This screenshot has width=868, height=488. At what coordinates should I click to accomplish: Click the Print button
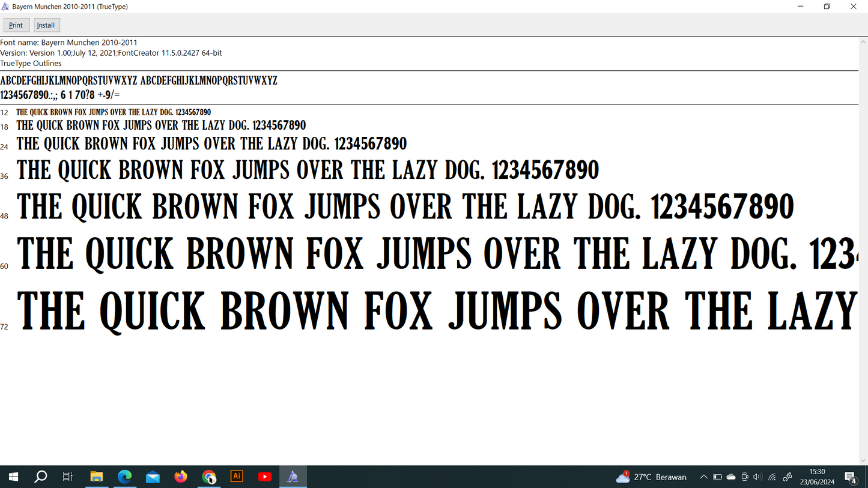[x=16, y=25]
